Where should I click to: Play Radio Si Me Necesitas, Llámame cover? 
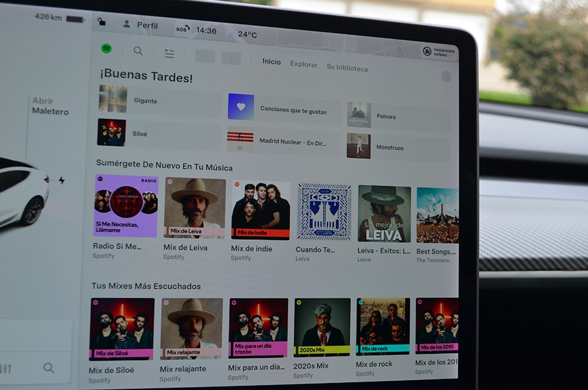pyautogui.click(x=126, y=206)
